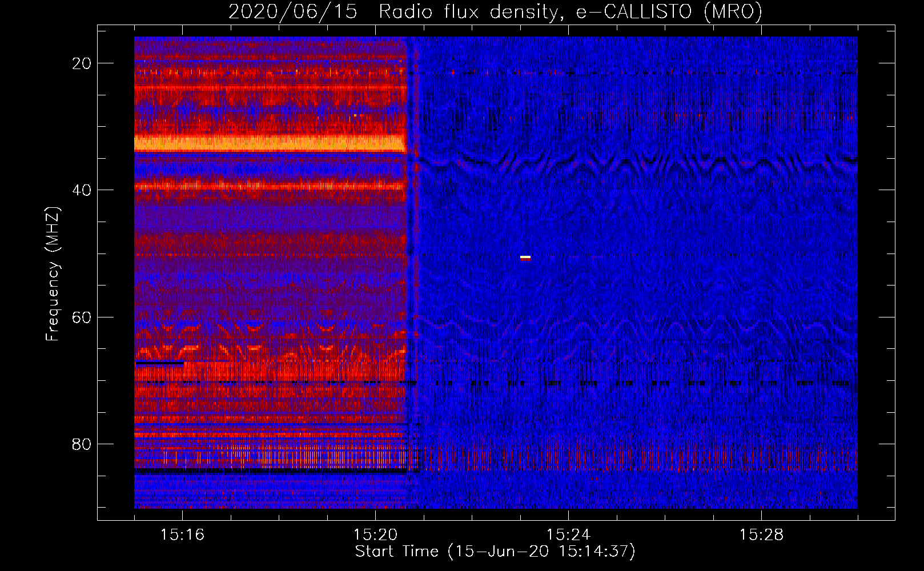This screenshot has height=571, width=924.
Task: Click the small white-red marker near 50 MHz
Action: click(525, 258)
